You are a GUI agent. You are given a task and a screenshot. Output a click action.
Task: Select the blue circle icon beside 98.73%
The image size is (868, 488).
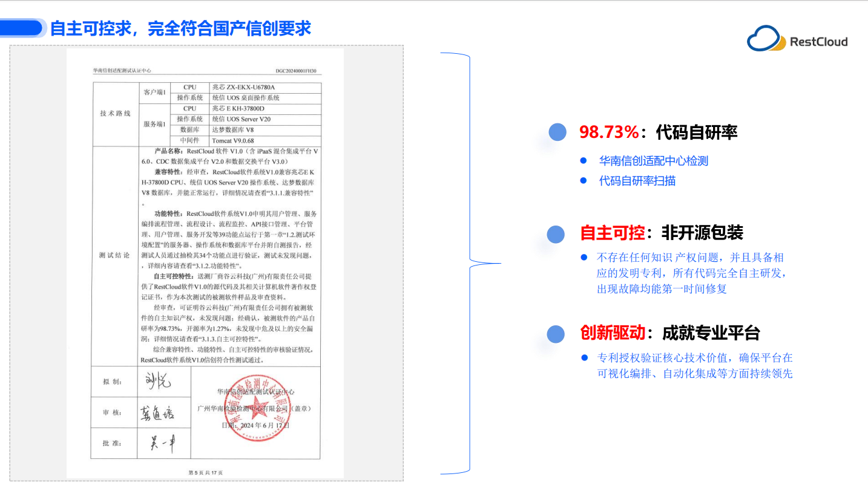[556, 132]
